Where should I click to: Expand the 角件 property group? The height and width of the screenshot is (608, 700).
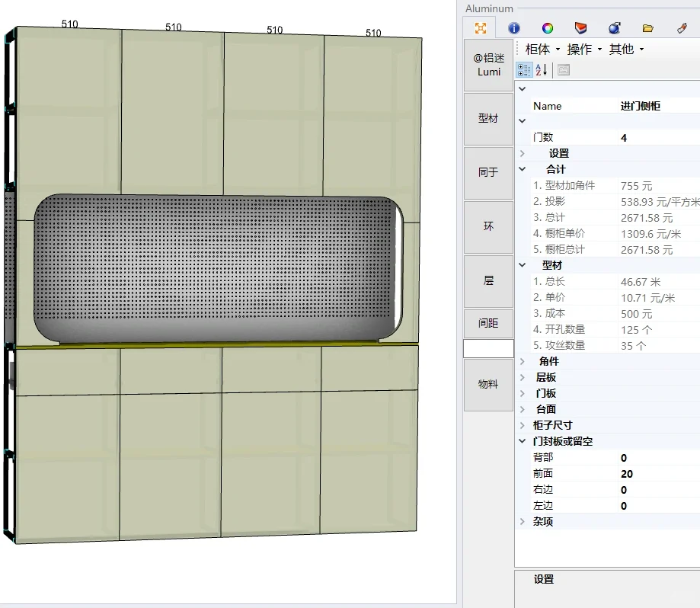pyautogui.click(x=523, y=361)
